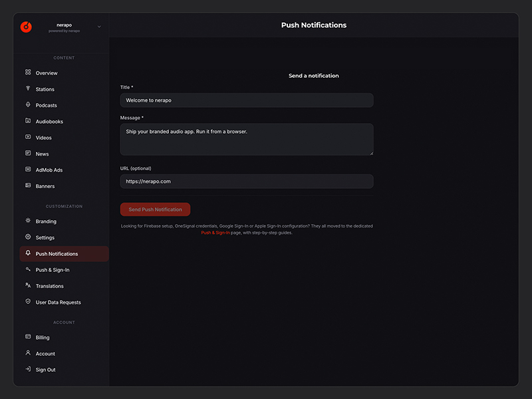Click the "powered by nerapo" subtitle text

[x=64, y=31]
